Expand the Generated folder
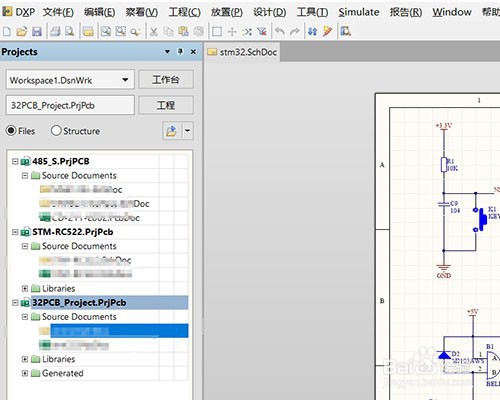The width and height of the screenshot is (500, 400). [25, 373]
